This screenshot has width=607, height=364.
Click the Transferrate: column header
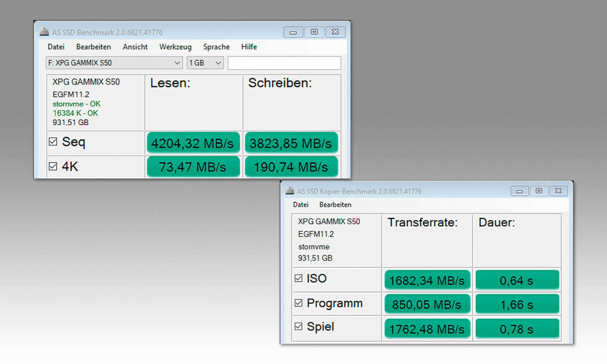click(423, 222)
